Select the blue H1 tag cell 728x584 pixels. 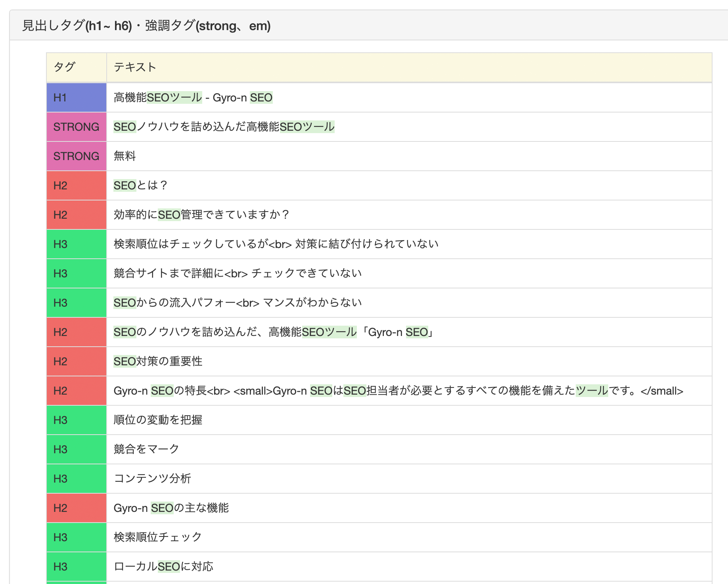point(76,97)
